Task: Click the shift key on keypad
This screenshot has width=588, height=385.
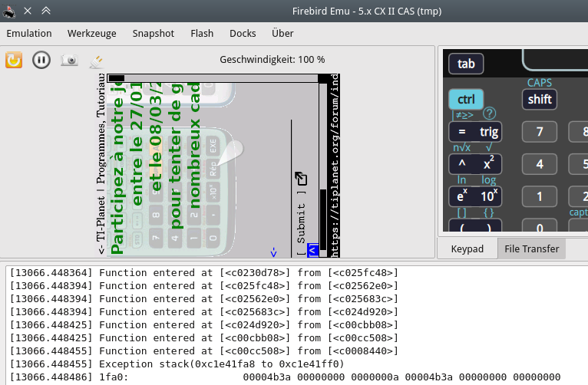Action: 540,99
